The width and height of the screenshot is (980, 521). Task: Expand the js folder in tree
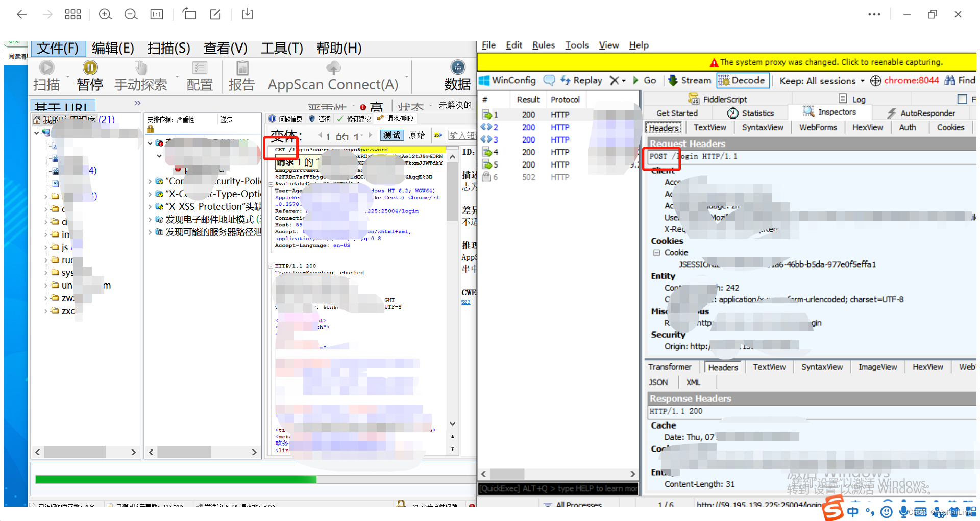[46, 247]
